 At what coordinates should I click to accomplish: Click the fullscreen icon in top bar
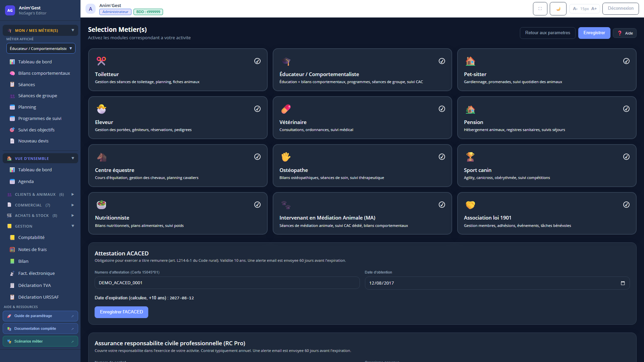[540, 9]
